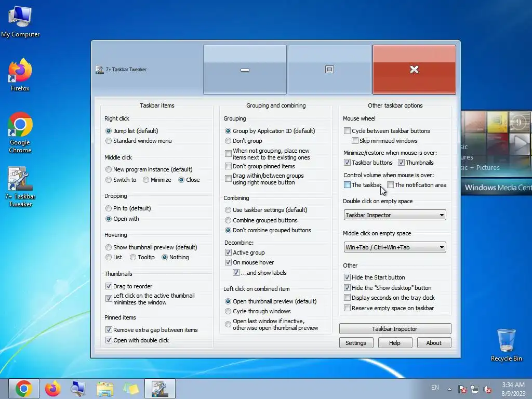The width and height of the screenshot is (532, 399).
Task: Click the network tray icon
Action: pyautogui.click(x=475, y=389)
